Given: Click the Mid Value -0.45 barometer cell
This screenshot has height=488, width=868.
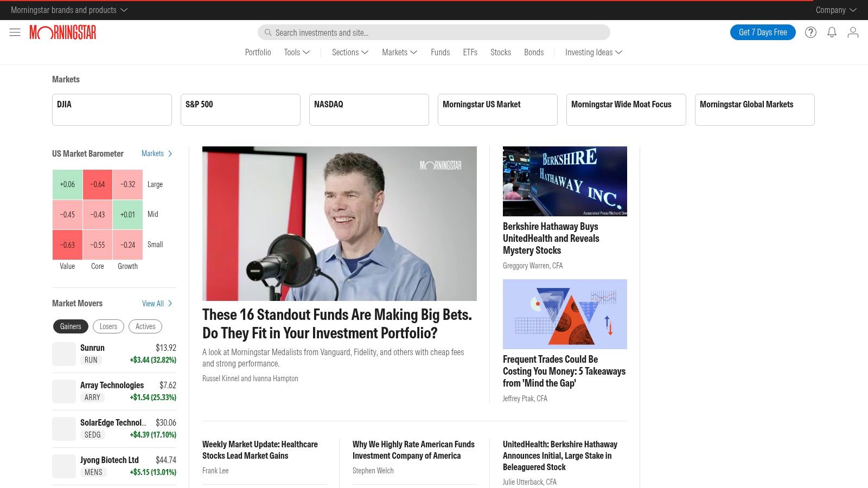Looking at the screenshot, I should 67,215.
